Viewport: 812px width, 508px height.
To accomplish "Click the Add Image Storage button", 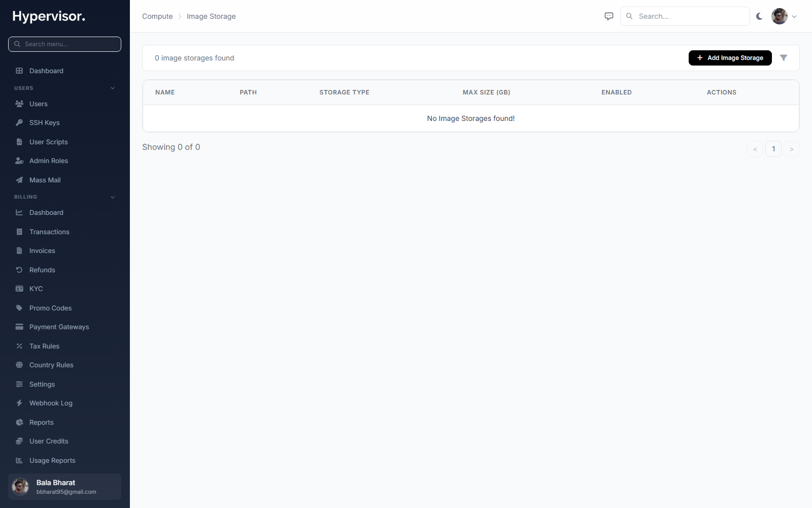I will click(730, 58).
